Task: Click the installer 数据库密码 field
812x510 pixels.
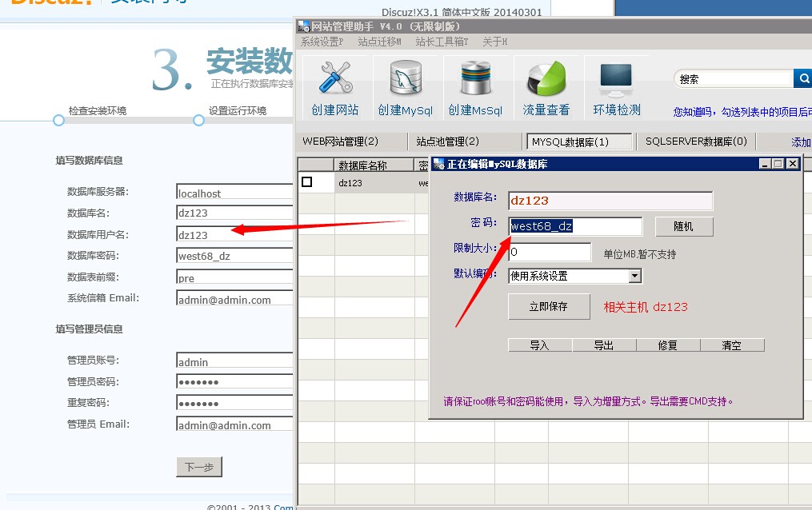Action: pyautogui.click(x=235, y=256)
